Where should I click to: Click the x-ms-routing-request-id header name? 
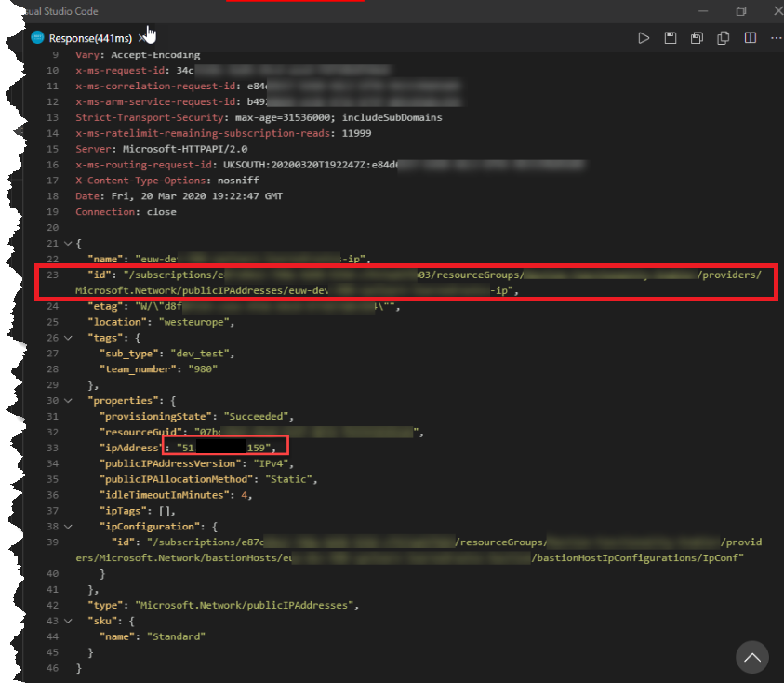coord(143,165)
